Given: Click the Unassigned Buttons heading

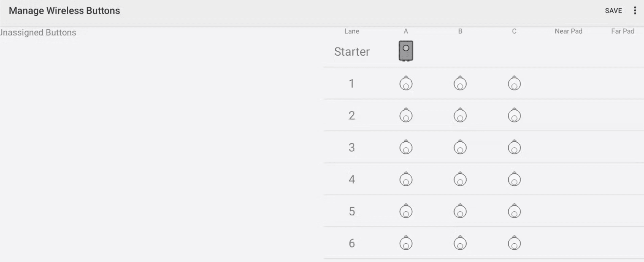Looking at the screenshot, I should click(x=38, y=32).
